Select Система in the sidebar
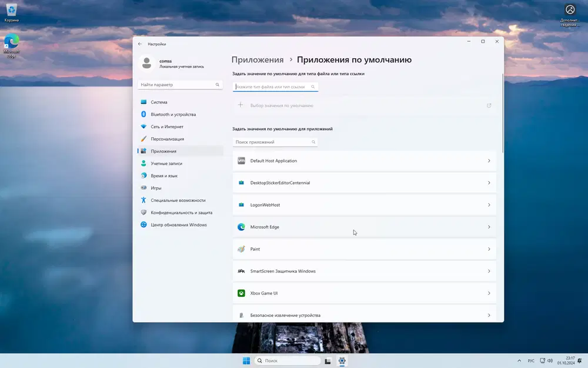Viewport: 588px width, 368px height. coord(181,102)
